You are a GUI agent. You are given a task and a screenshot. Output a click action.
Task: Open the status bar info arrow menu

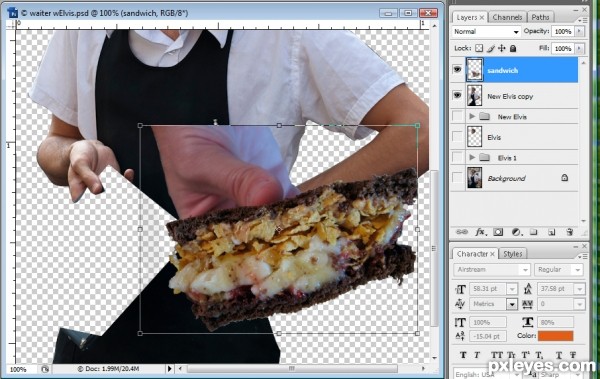pyautogui.click(x=170, y=369)
